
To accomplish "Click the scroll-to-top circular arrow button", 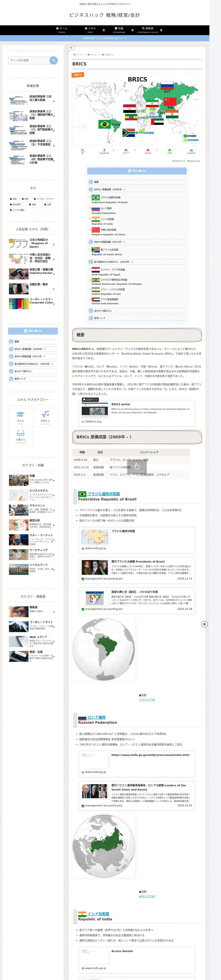I will (x=204, y=624).
